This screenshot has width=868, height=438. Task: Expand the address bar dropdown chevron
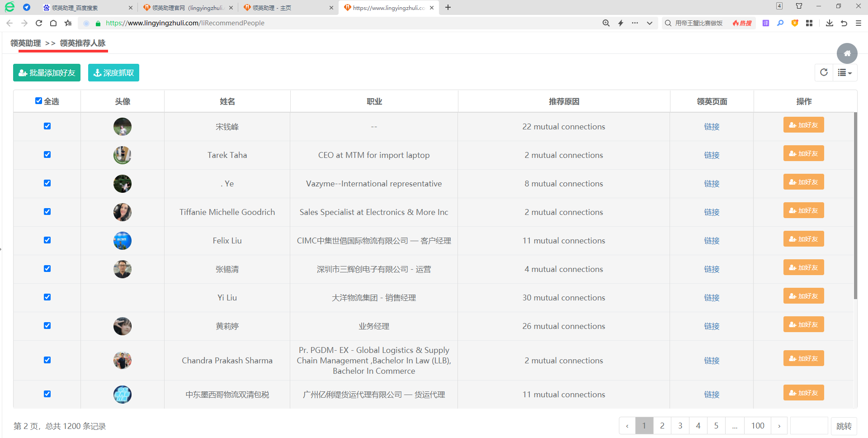click(650, 23)
